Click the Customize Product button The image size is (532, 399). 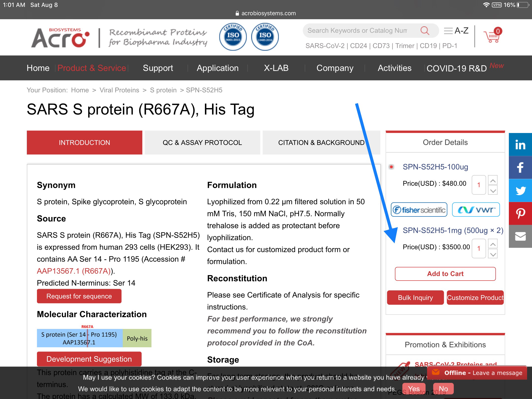[475, 298]
